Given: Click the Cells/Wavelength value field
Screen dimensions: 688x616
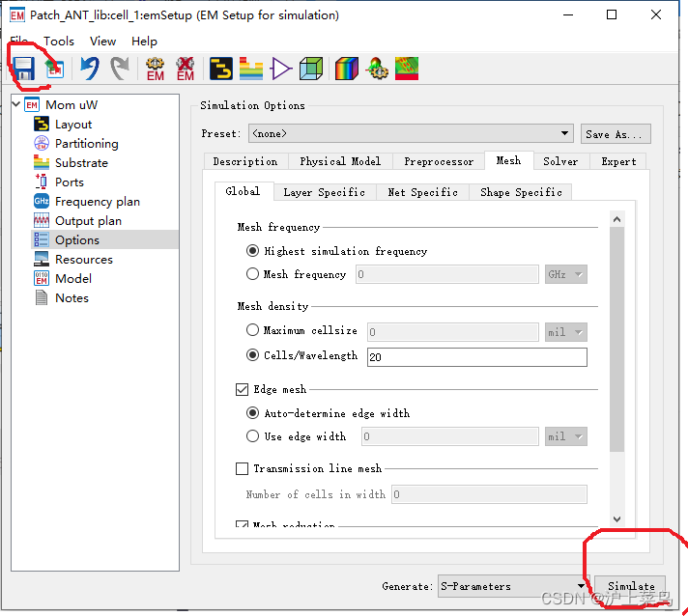Looking at the screenshot, I should (477, 357).
